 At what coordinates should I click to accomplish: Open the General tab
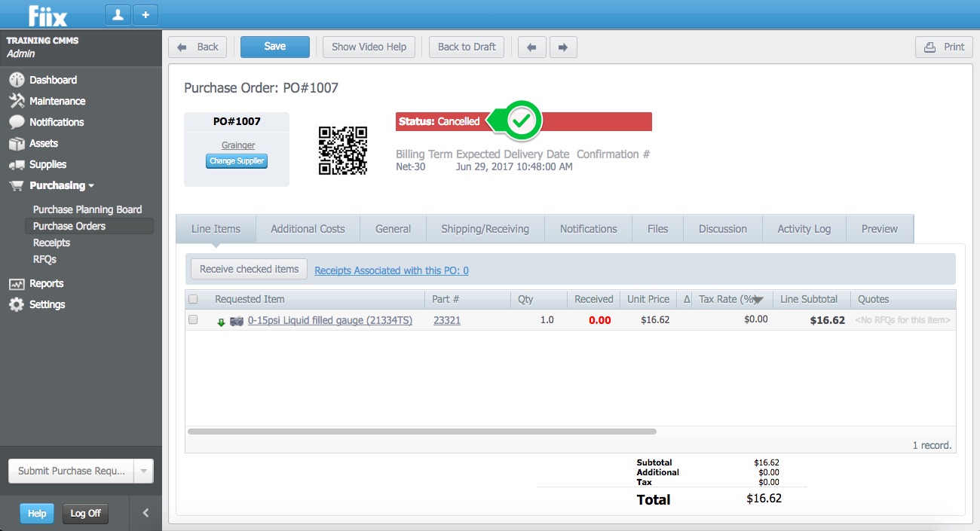(x=393, y=229)
